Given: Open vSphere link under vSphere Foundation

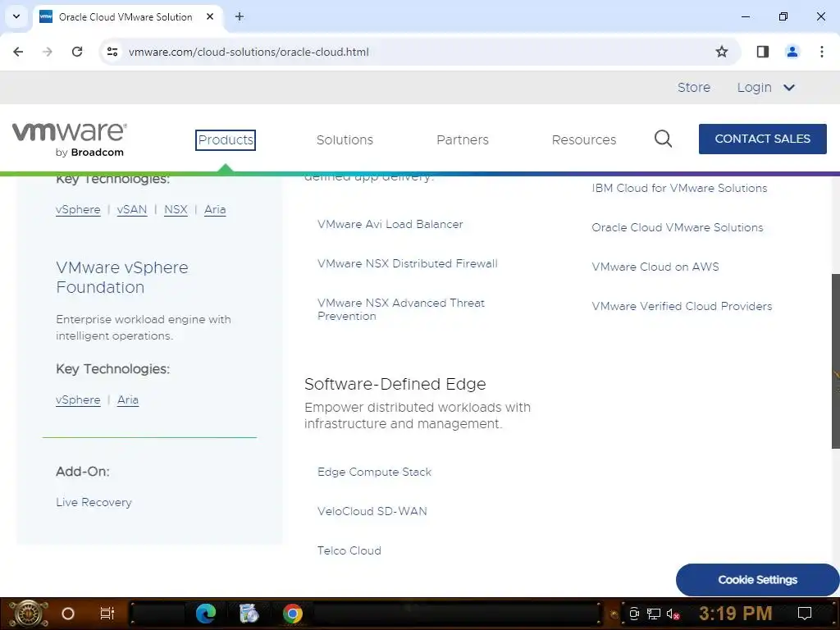Looking at the screenshot, I should [78, 399].
